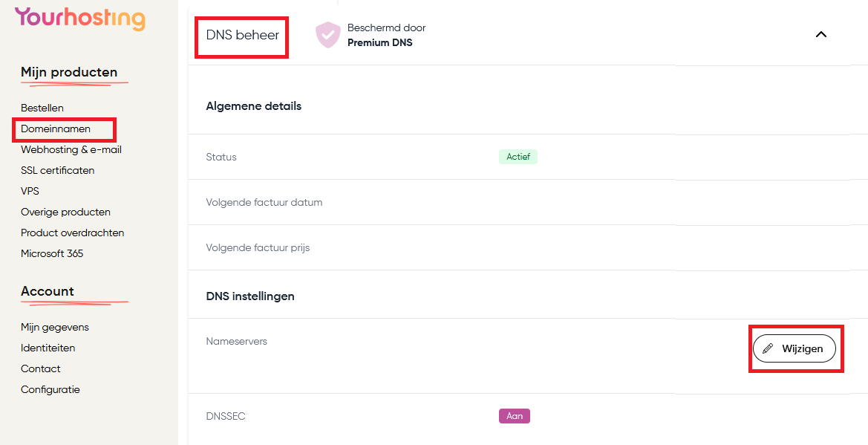The width and height of the screenshot is (868, 445).
Task: Go to Webhosting & e-mail
Action: coord(71,149)
